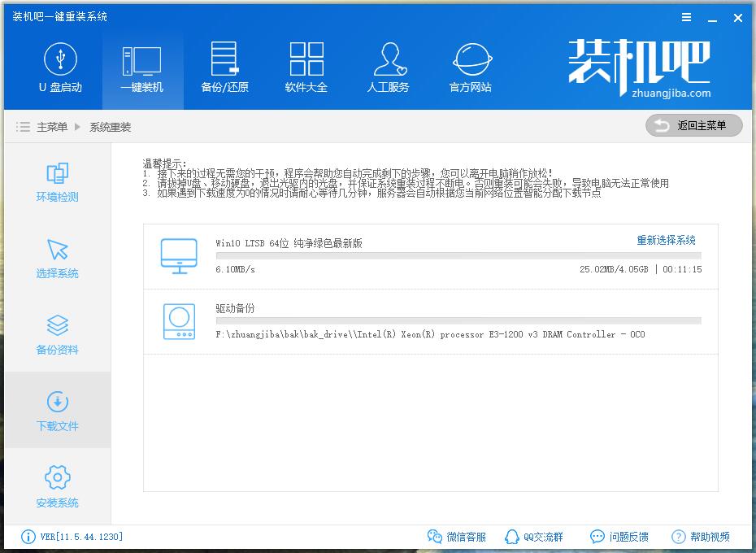Click the 驱动备份 driver backup progress bar

pyautogui.click(x=458, y=321)
